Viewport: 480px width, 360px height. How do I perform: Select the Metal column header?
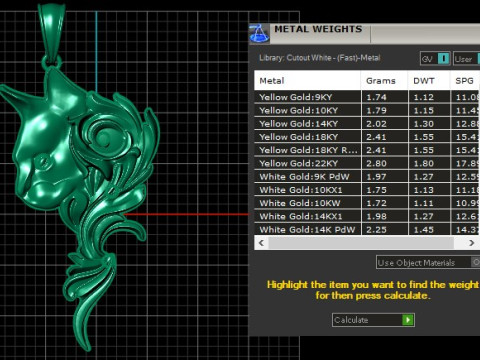(307, 81)
